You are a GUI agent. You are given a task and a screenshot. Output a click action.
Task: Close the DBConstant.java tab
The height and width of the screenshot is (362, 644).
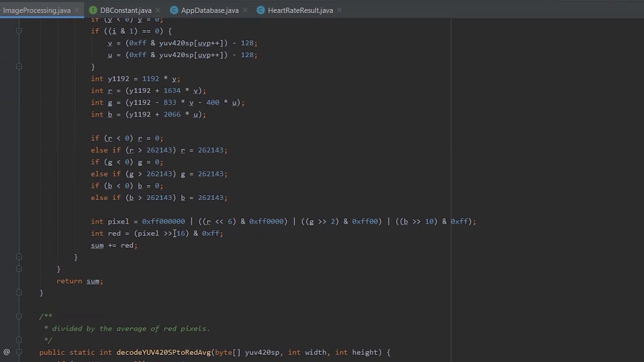[158, 10]
